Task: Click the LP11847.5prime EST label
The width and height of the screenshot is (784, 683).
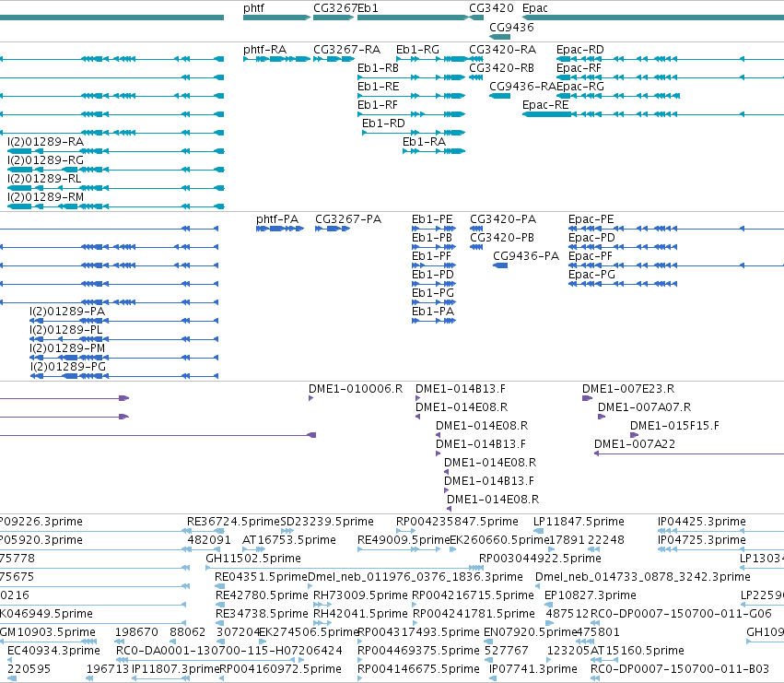Action: click(579, 522)
